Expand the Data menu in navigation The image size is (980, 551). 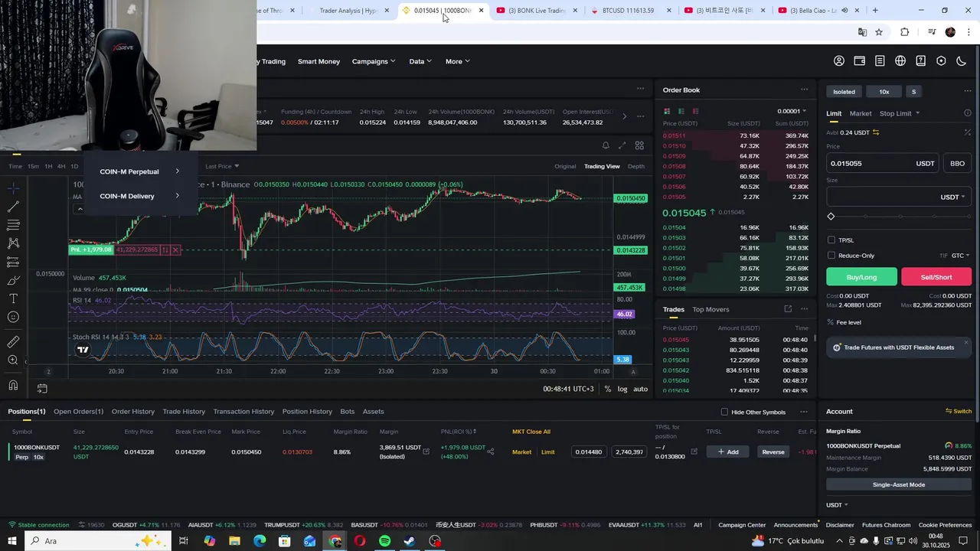click(420, 61)
